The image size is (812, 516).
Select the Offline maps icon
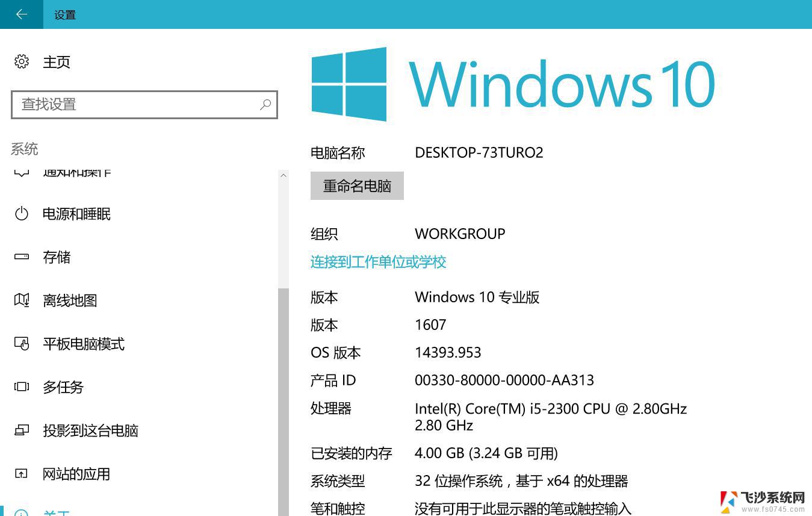(22, 300)
